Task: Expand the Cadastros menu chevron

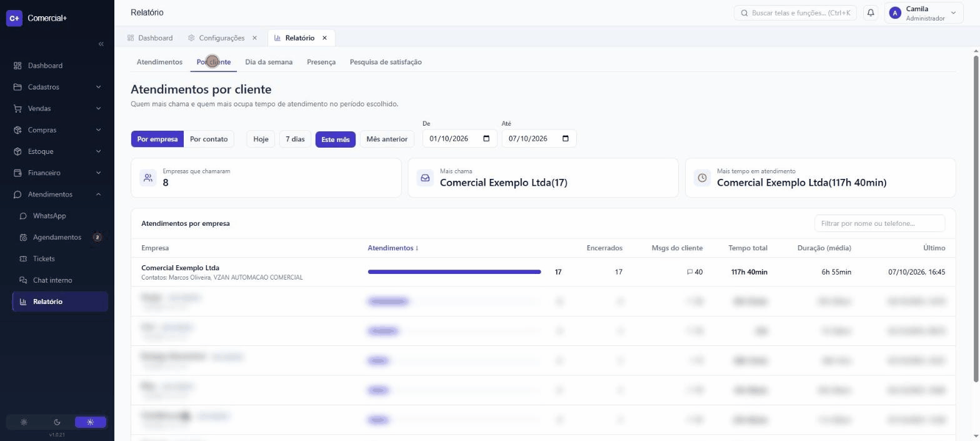Action: pos(99,87)
